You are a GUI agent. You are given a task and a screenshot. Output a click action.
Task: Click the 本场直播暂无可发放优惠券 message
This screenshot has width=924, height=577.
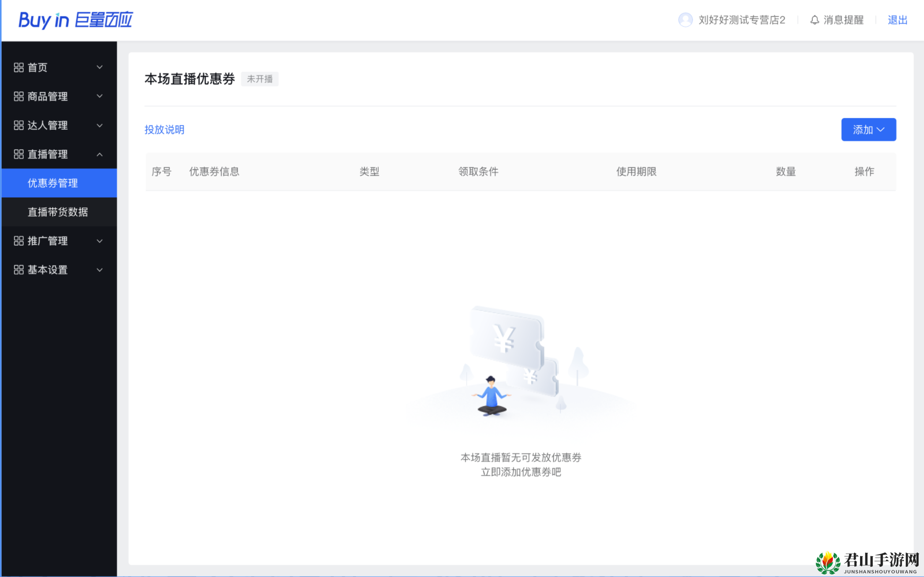pyautogui.click(x=521, y=457)
